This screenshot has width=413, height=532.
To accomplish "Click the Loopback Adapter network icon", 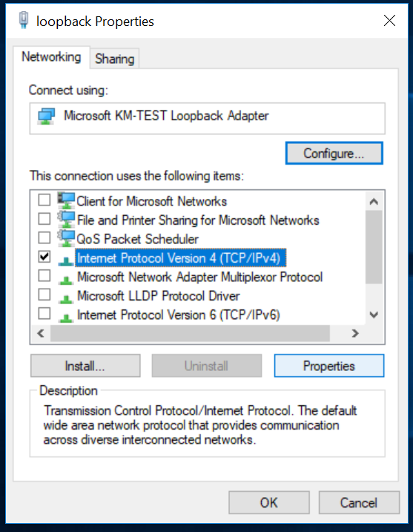I will tap(47, 116).
